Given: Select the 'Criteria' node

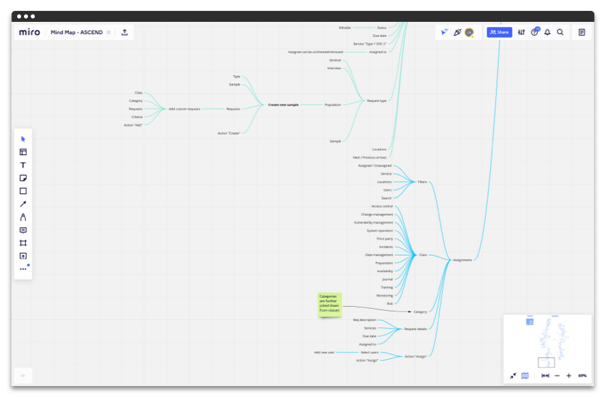Looking at the screenshot, I should tap(137, 117).
